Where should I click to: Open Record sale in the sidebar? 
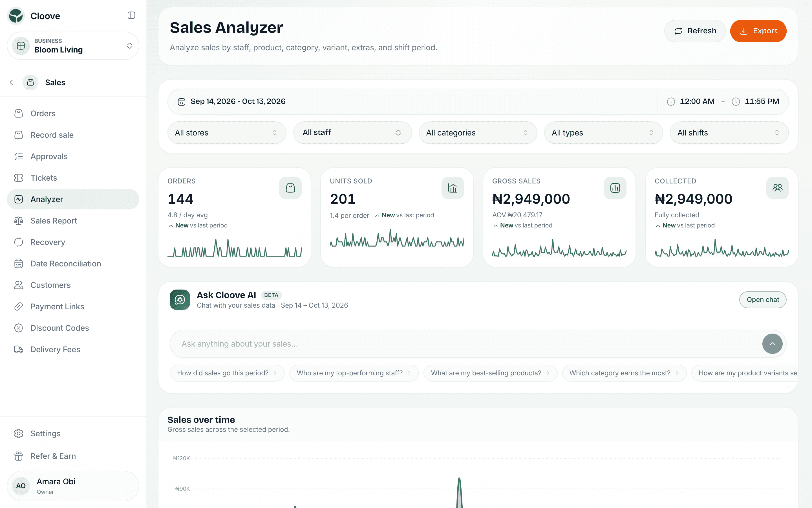coord(73,135)
